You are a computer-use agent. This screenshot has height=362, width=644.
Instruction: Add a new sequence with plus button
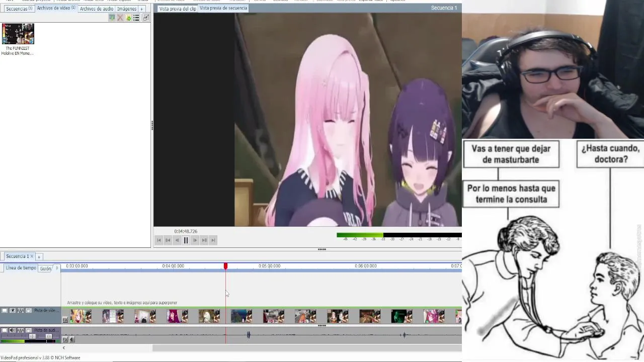[39, 257]
